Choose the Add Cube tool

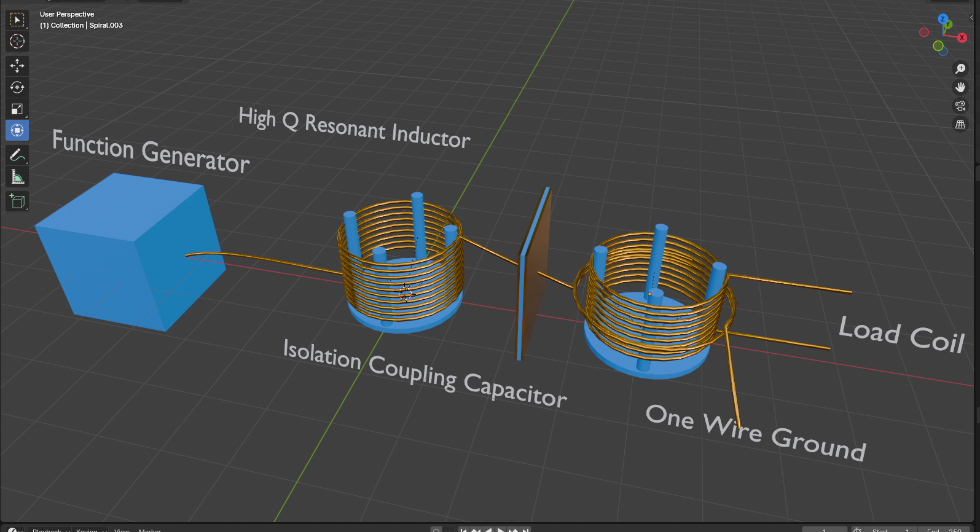(x=17, y=201)
